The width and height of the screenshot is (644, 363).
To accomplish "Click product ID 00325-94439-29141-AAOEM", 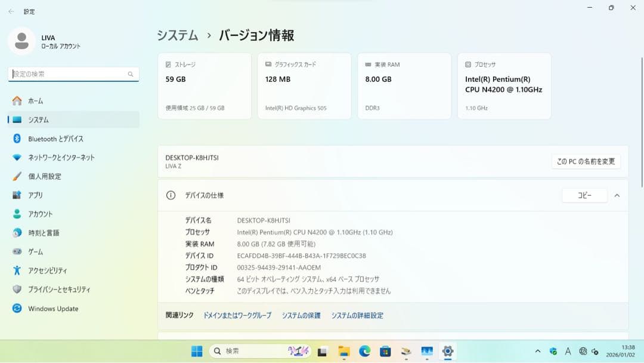I will [279, 267].
